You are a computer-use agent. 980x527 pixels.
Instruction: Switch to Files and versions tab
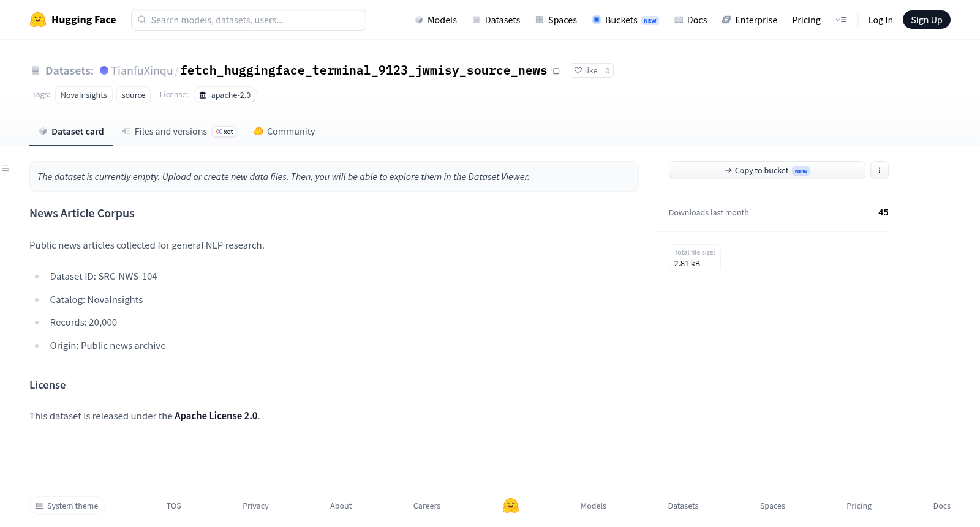click(179, 132)
